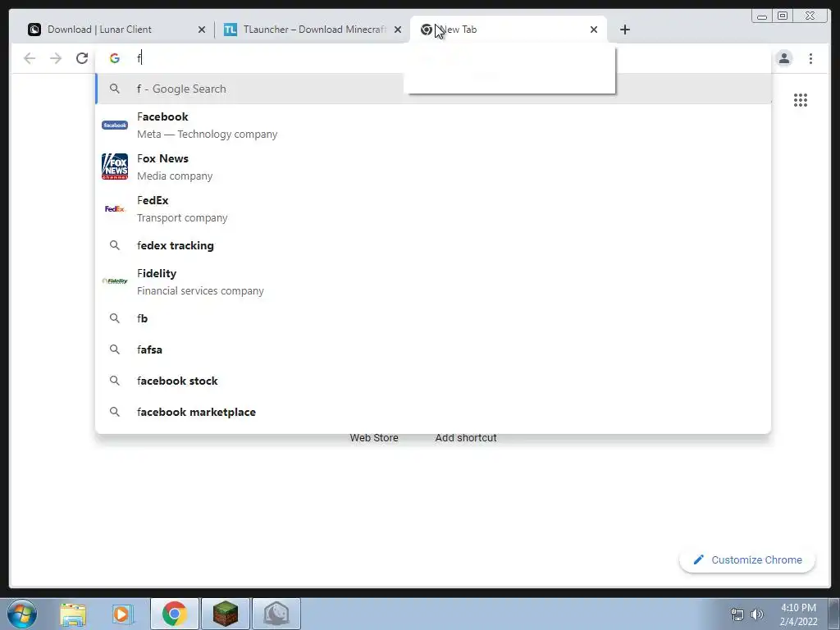Choose the Facebook suggestion
Screen dimensions: 840x630
tap(433, 125)
